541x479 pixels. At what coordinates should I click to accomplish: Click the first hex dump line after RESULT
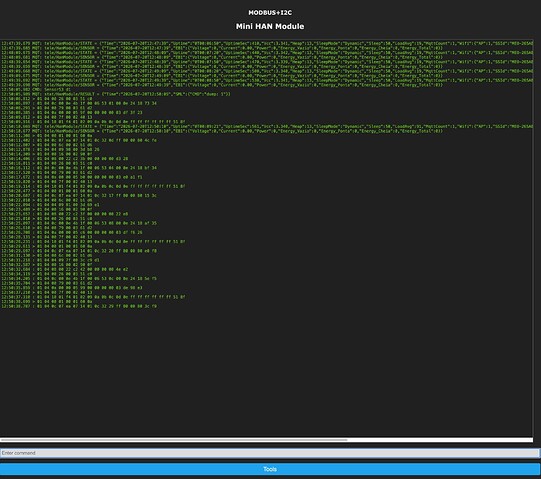[x=47, y=98]
